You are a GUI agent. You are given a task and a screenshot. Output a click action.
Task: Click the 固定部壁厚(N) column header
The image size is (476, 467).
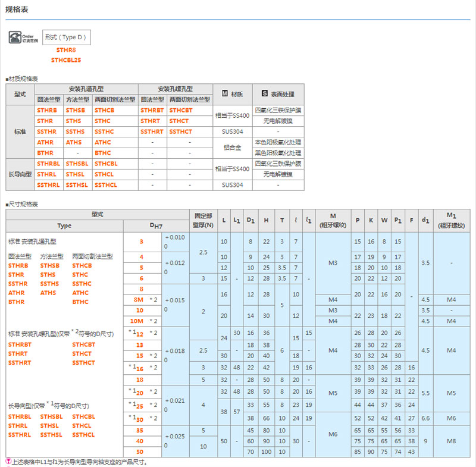(x=203, y=221)
